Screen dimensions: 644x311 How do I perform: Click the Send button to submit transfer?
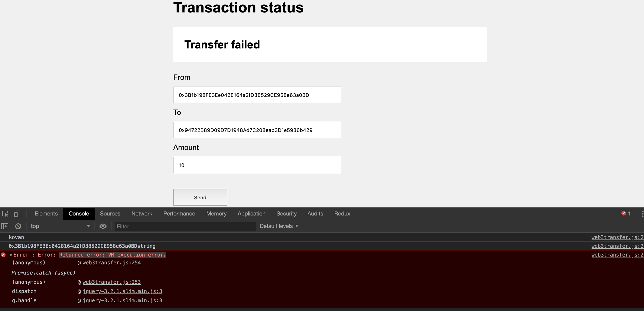coord(200,197)
